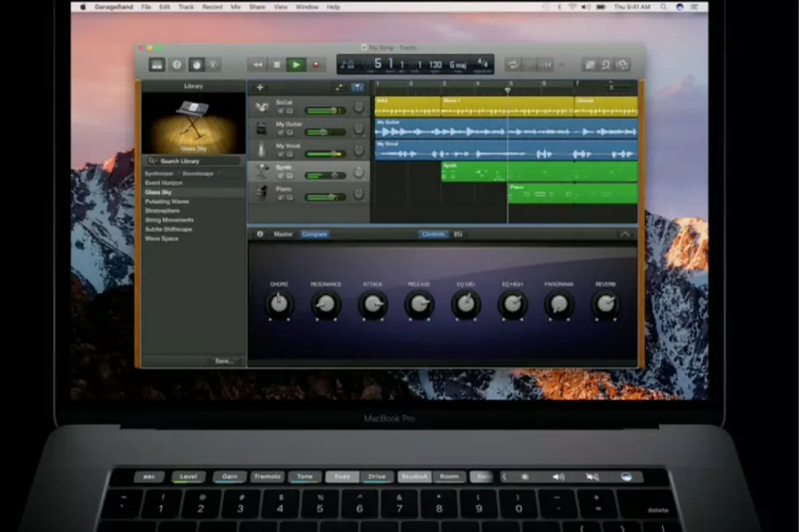Select the Synth track icon

[x=262, y=172]
